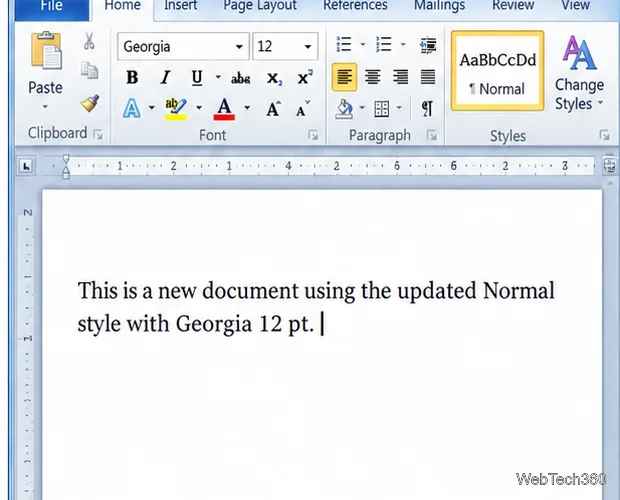Align text right
This screenshot has width=620, height=500.
[401, 77]
